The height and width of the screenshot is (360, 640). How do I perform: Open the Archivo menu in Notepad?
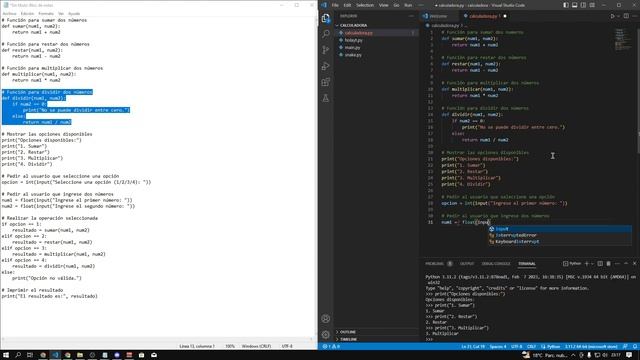pos(9,13)
